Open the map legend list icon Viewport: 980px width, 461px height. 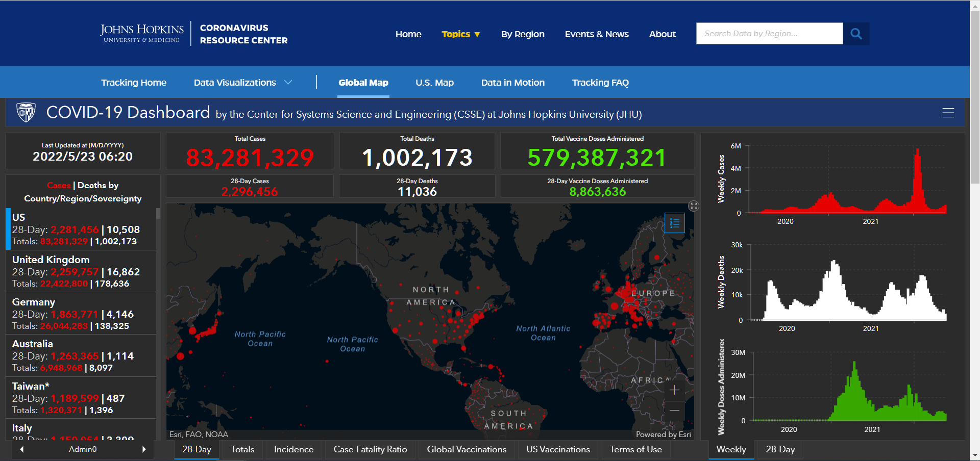674,223
